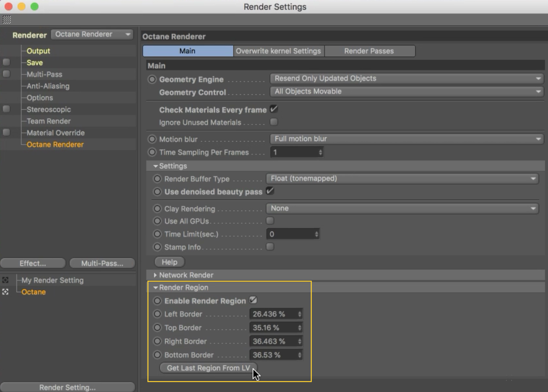Screen dimensions: 548x392
Task: Expand the Network Render section
Action: click(x=155, y=275)
